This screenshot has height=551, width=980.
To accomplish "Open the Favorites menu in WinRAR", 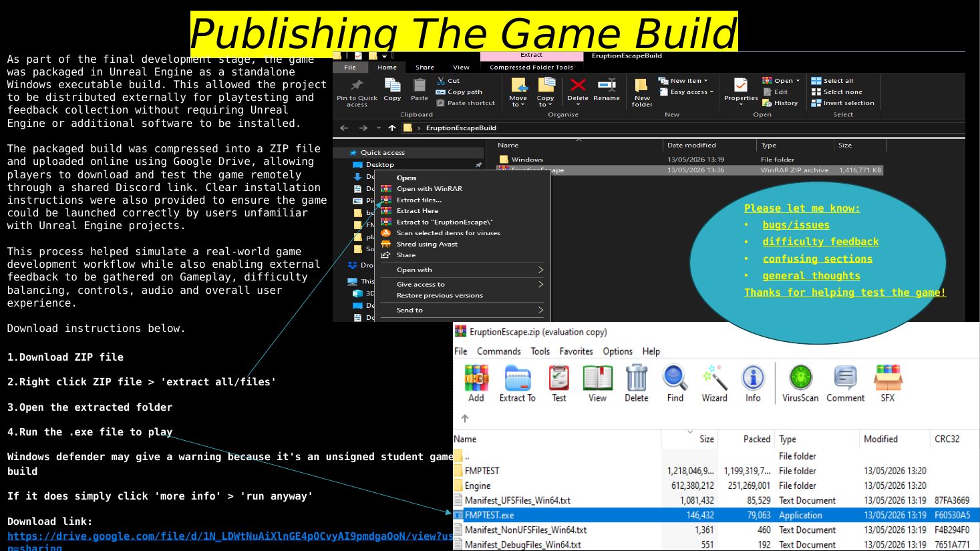I will point(576,351).
